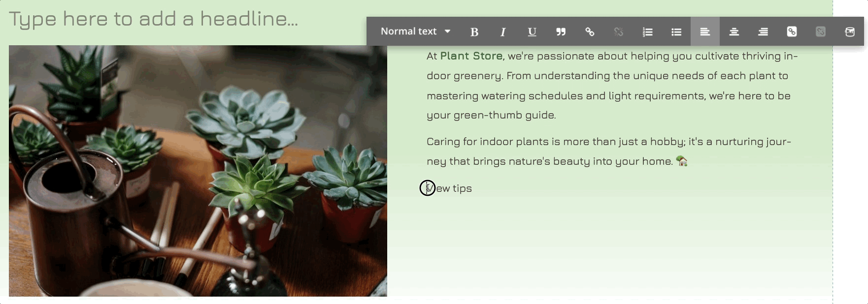The image size is (868, 304).
Task: Enable right text alignment
Action: (x=763, y=31)
